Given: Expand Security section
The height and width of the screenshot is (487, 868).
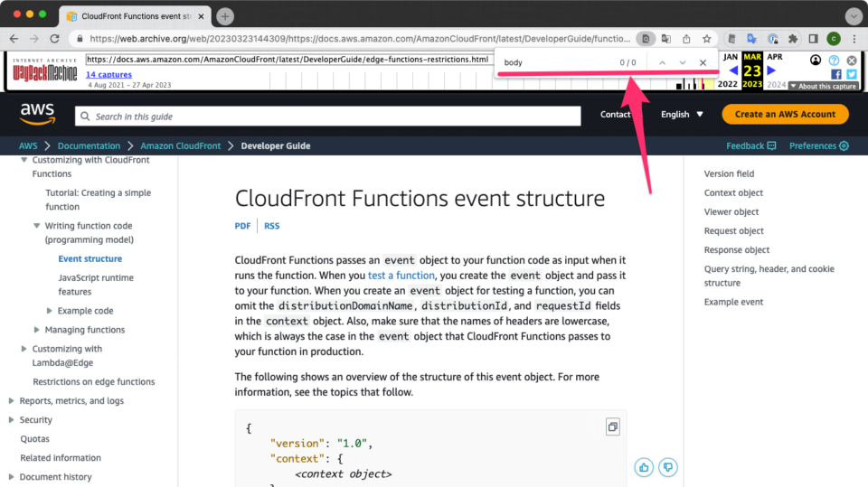Looking at the screenshot, I should (x=11, y=419).
